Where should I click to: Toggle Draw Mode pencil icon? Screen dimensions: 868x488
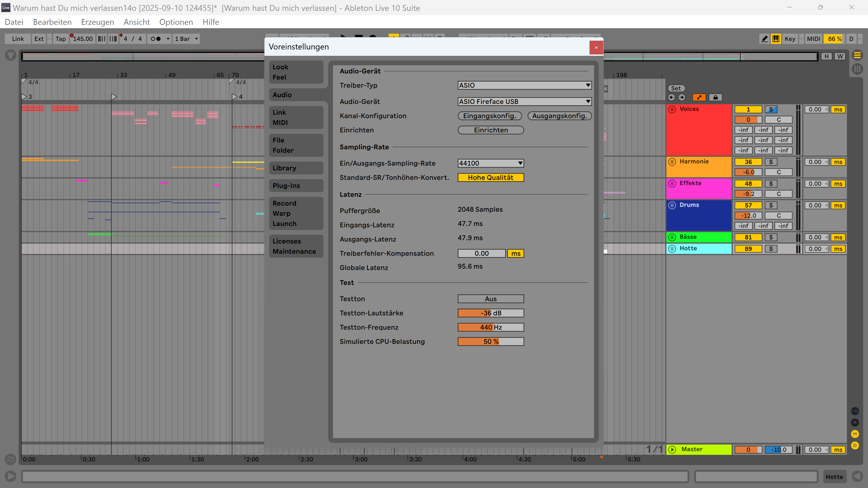(764, 39)
